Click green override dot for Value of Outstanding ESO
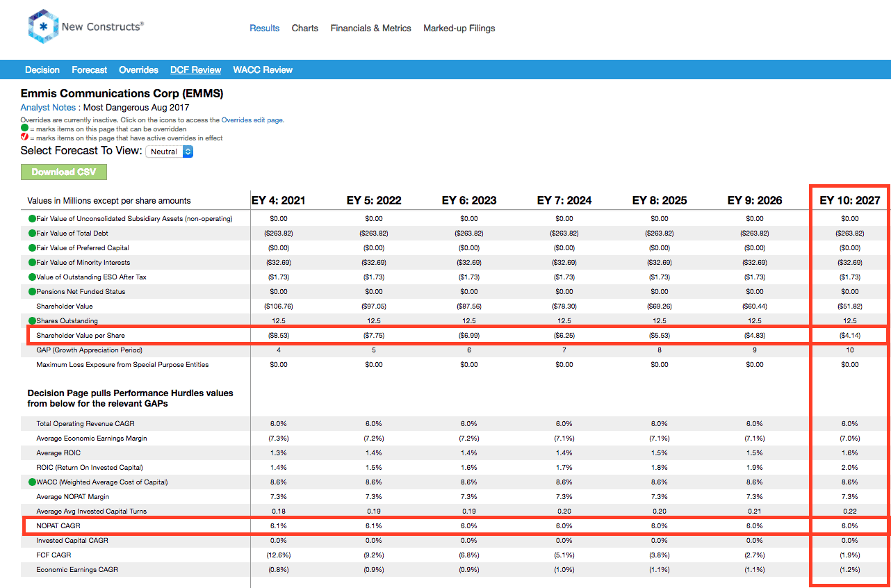The width and height of the screenshot is (891, 588). (x=32, y=277)
